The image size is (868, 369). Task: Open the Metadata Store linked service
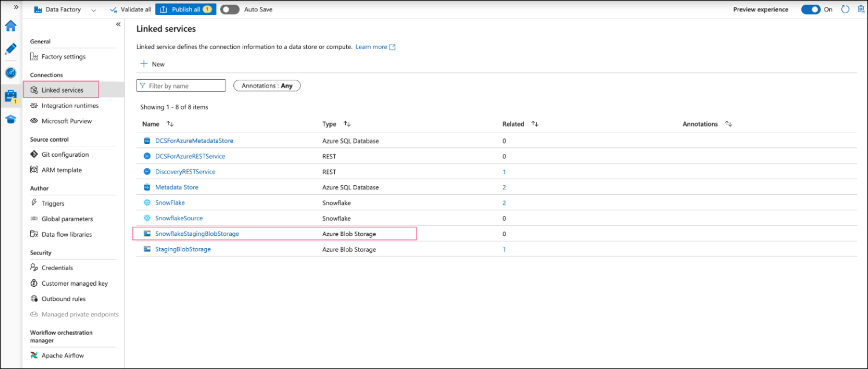click(177, 187)
